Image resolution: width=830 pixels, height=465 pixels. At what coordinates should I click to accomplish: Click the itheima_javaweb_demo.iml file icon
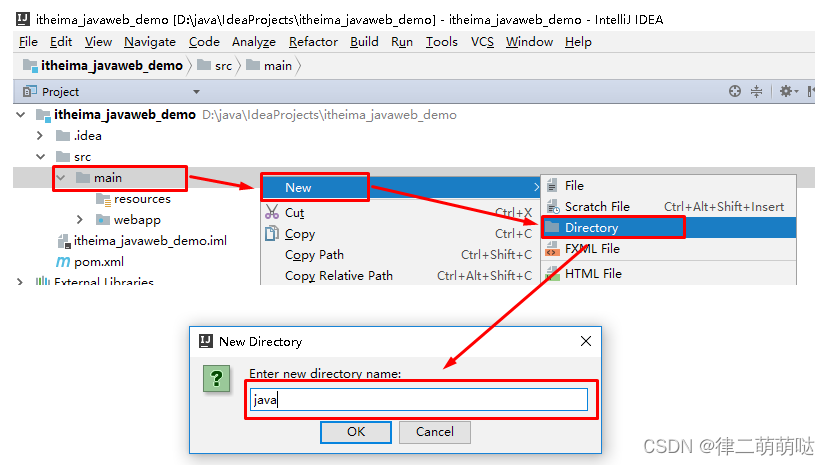[64, 241]
